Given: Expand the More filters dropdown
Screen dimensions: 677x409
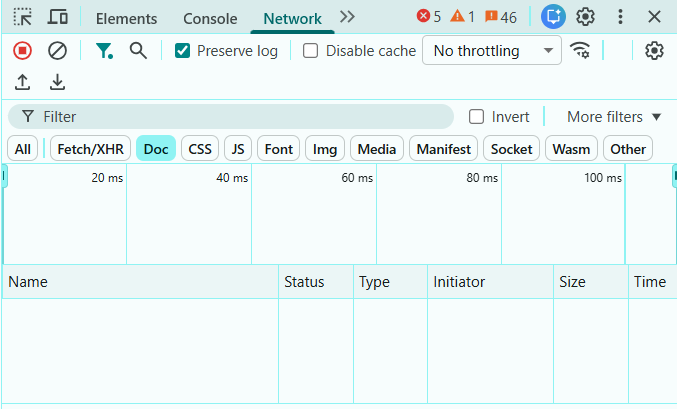Looking at the screenshot, I should (x=614, y=117).
